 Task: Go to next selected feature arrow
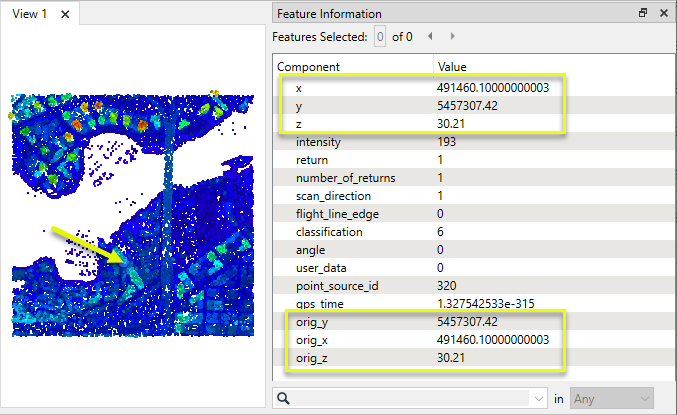pyautogui.click(x=445, y=37)
